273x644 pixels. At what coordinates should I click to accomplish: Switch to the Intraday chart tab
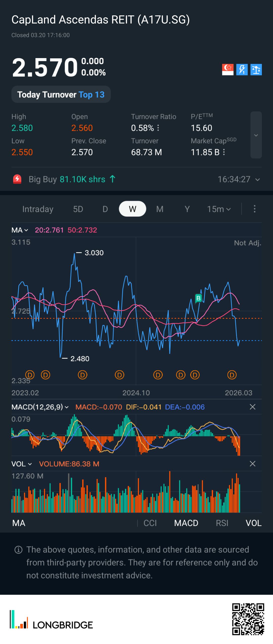click(x=38, y=209)
